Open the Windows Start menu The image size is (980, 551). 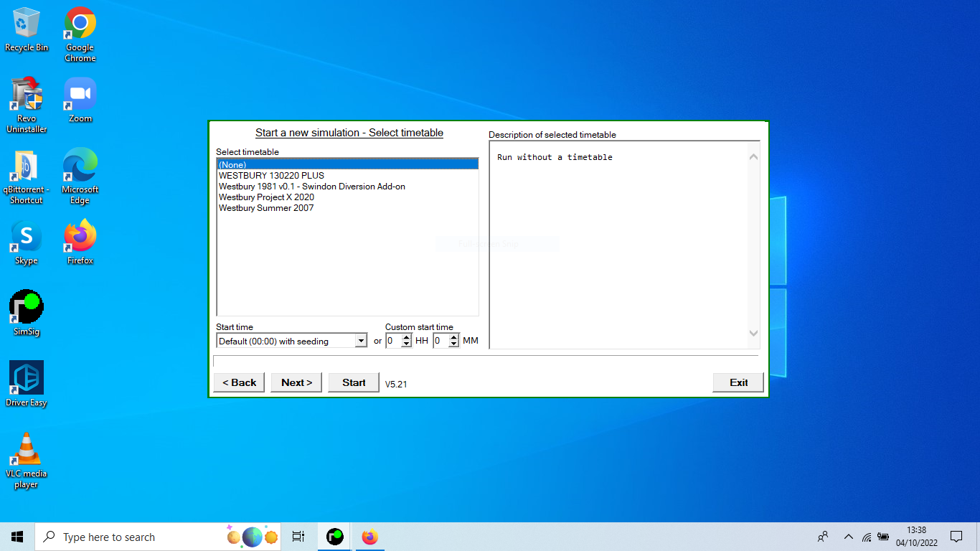coord(17,537)
